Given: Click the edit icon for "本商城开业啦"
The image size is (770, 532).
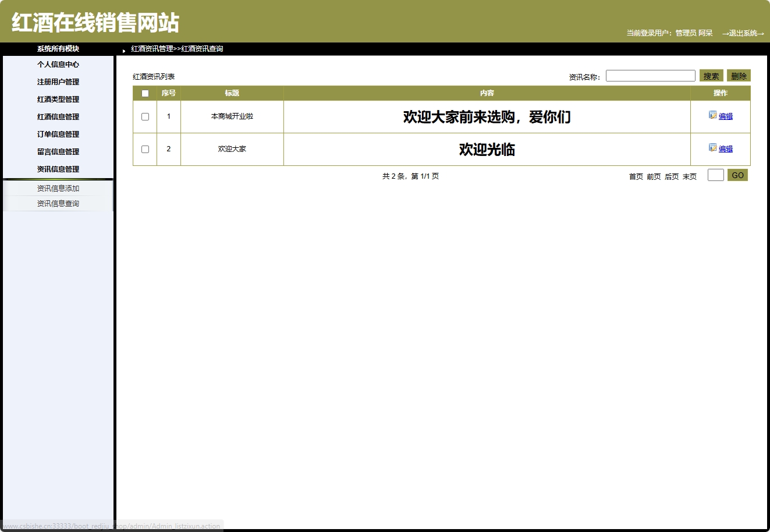Looking at the screenshot, I should [713, 115].
